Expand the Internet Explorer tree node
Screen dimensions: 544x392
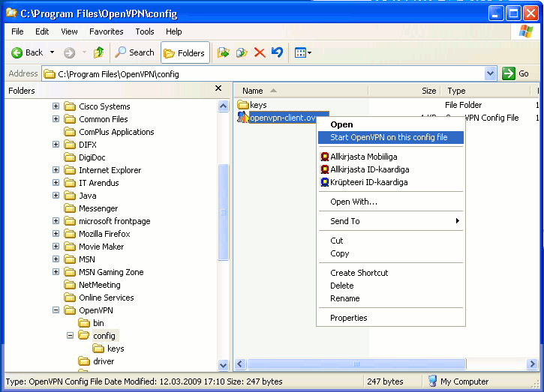[x=56, y=170]
